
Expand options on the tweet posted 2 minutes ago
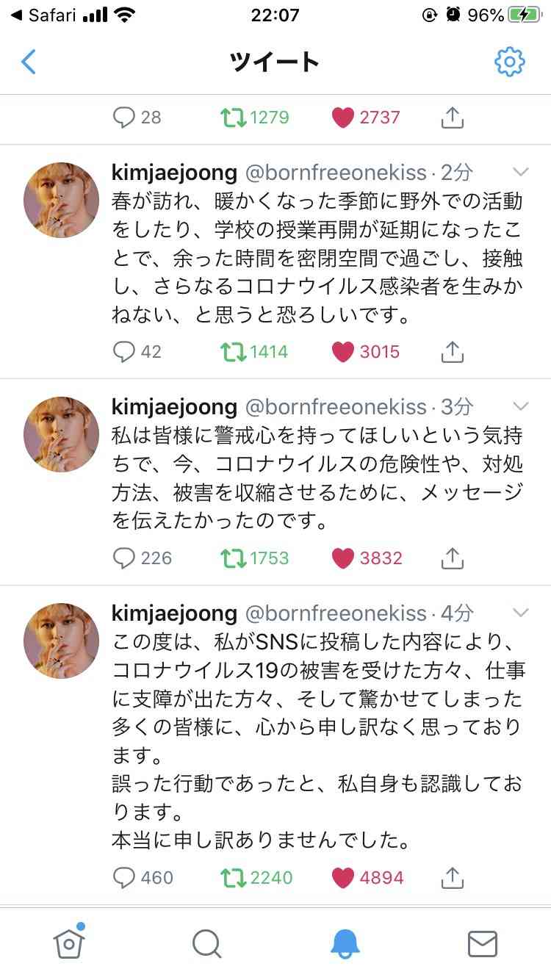coord(521,170)
